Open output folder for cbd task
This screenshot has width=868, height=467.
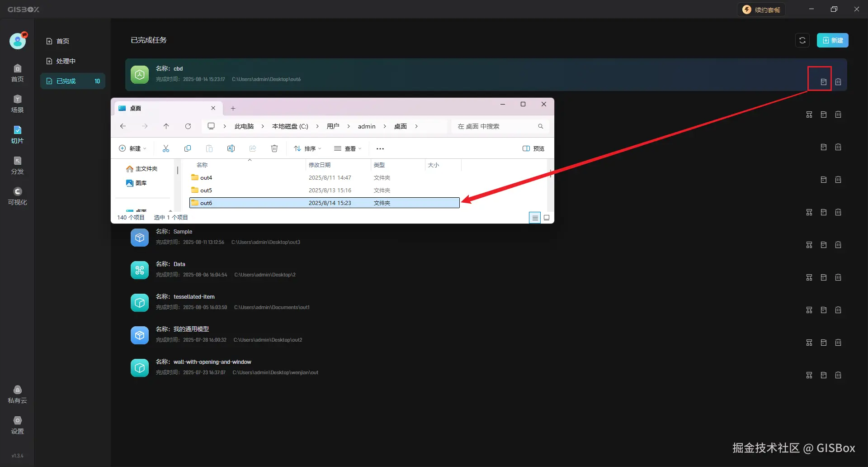(x=823, y=82)
